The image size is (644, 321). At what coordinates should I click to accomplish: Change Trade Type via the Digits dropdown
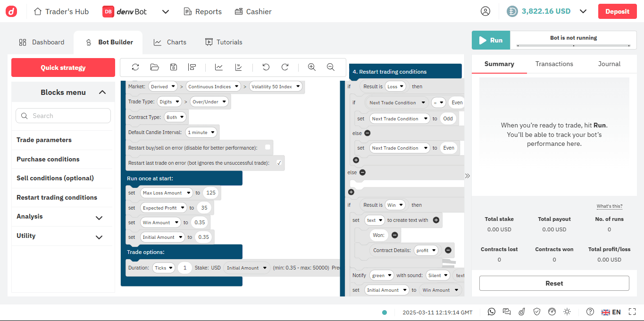(x=169, y=101)
